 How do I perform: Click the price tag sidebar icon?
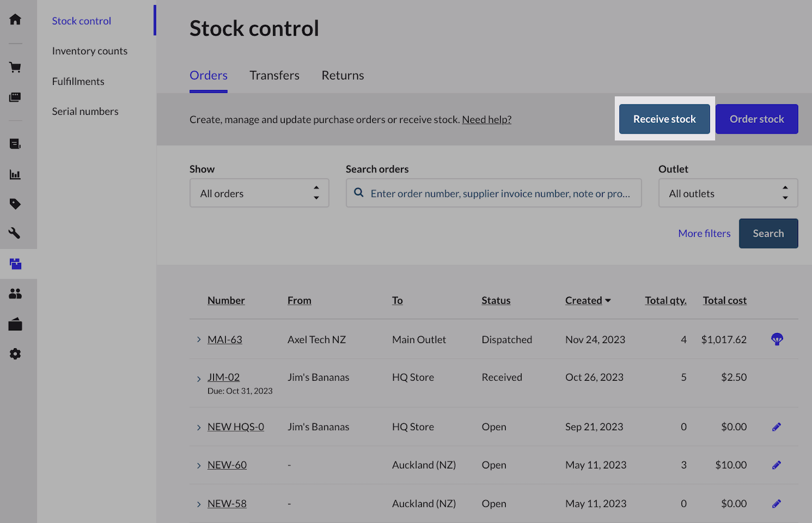tap(16, 204)
